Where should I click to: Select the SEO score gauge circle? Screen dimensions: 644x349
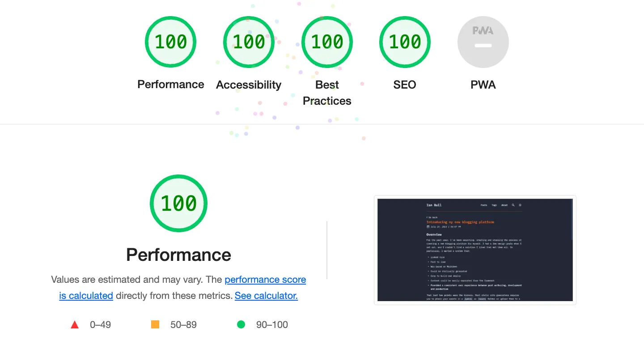coord(405,42)
